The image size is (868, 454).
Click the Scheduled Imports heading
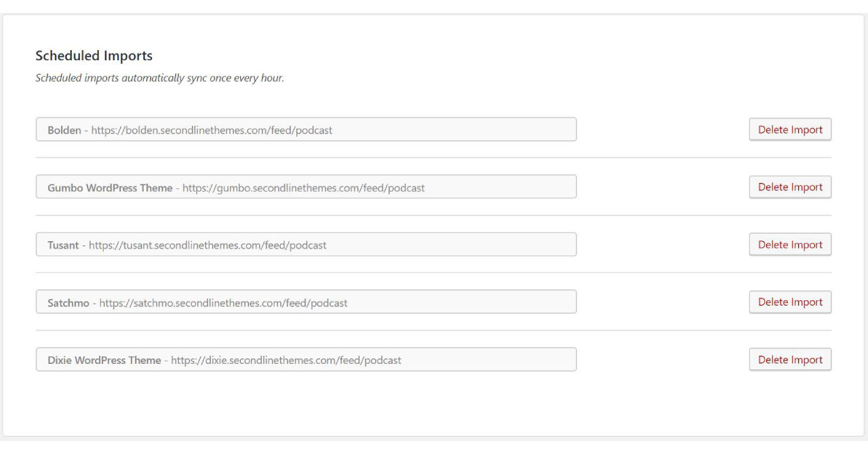click(x=94, y=56)
